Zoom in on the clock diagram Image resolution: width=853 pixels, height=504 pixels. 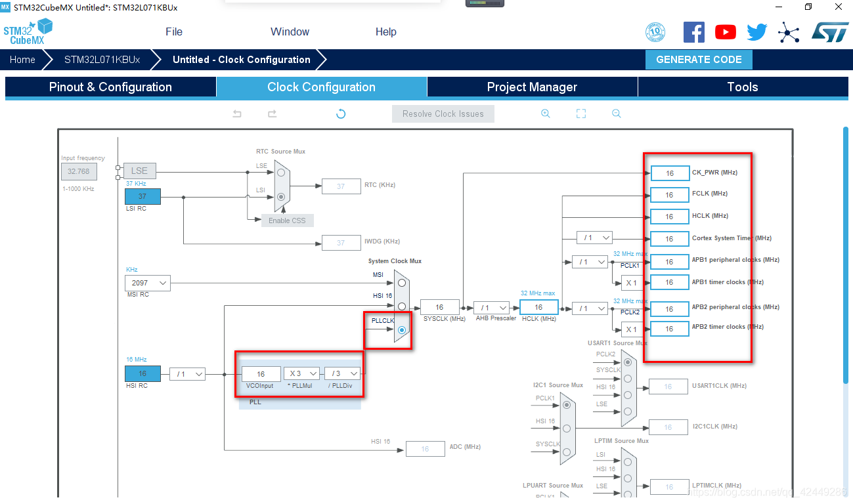pos(546,114)
